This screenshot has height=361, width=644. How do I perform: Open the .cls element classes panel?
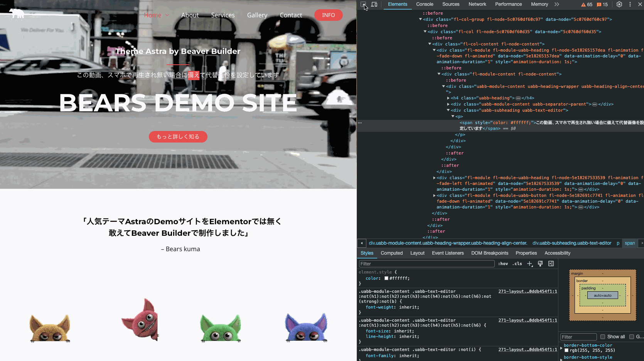(518, 264)
